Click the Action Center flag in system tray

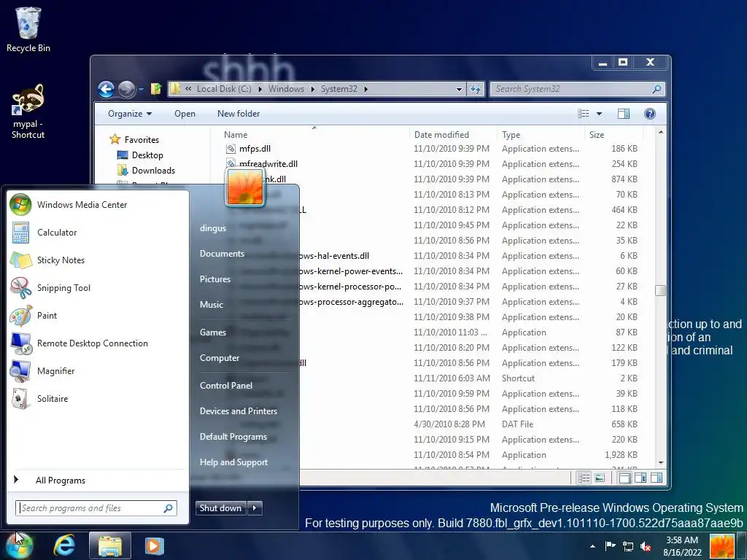pyautogui.click(x=611, y=545)
